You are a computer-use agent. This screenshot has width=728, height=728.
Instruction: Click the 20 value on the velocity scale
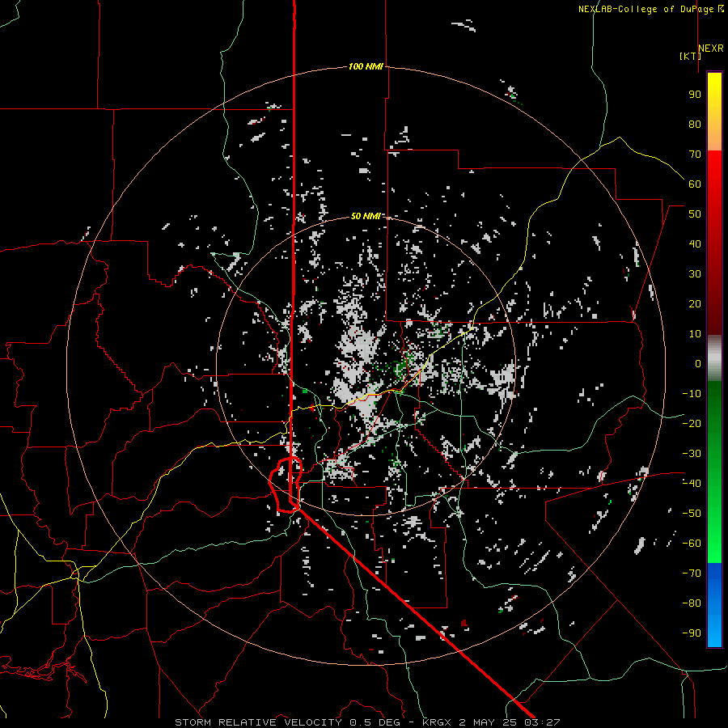[695, 304]
